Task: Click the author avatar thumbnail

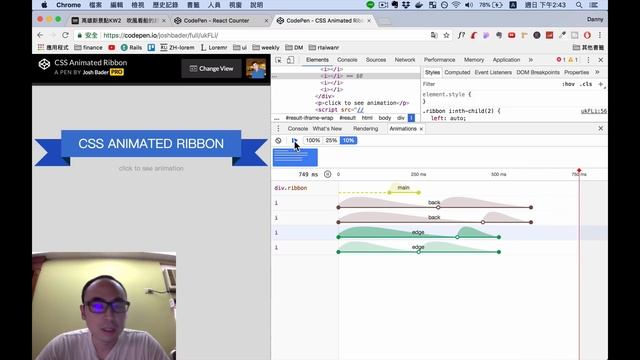Action: (x=256, y=69)
